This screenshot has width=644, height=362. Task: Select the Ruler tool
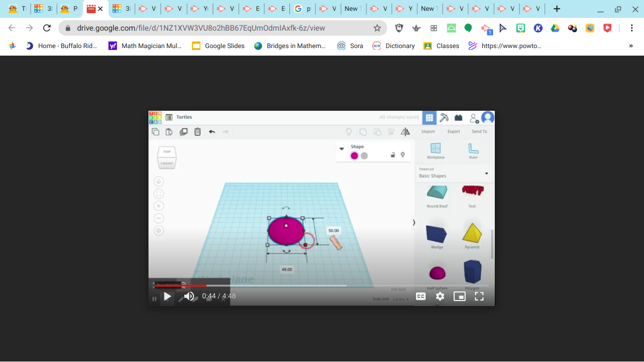(x=473, y=151)
